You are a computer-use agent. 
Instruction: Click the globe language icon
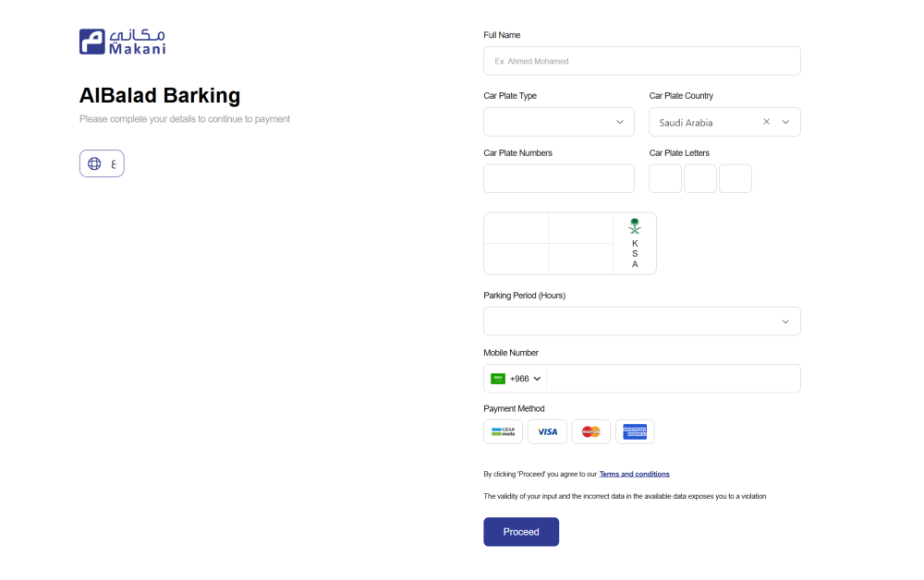pyautogui.click(x=94, y=163)
